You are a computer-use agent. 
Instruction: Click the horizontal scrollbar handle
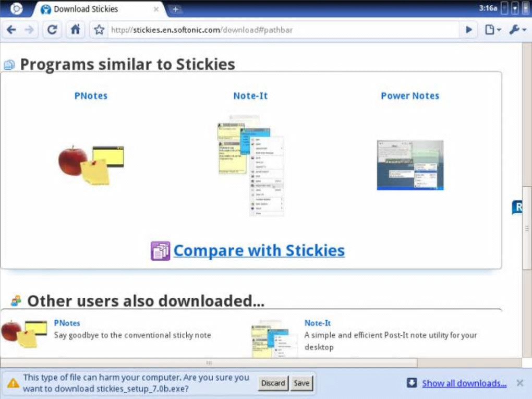(x=209, y=362)
